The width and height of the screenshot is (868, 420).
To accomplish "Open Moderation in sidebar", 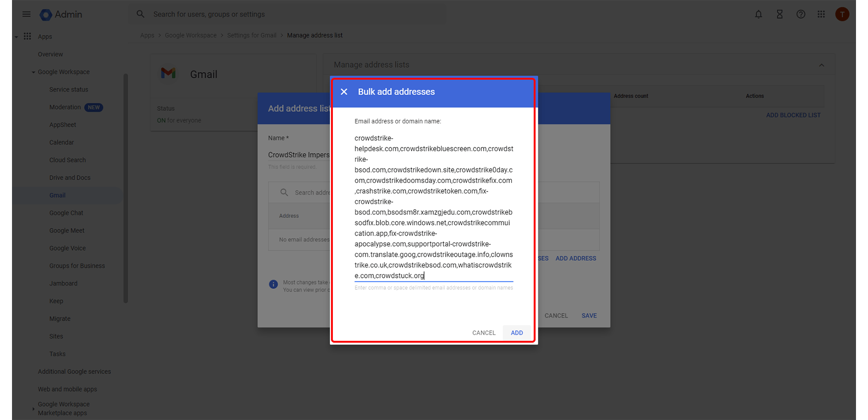I will tap(65, 108).
